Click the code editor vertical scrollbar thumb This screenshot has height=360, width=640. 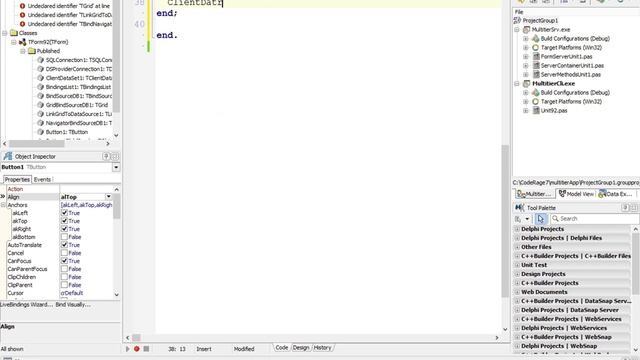(505, 220)
